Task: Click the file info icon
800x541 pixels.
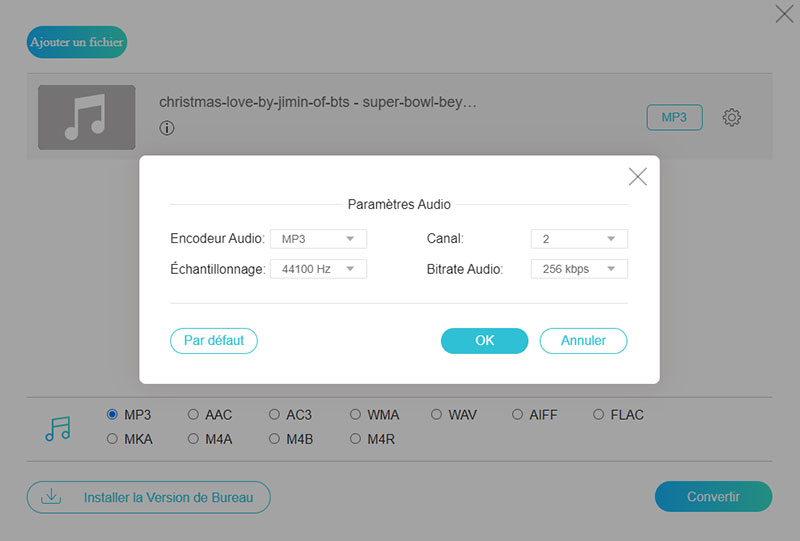Action: [x=167, y=128]
